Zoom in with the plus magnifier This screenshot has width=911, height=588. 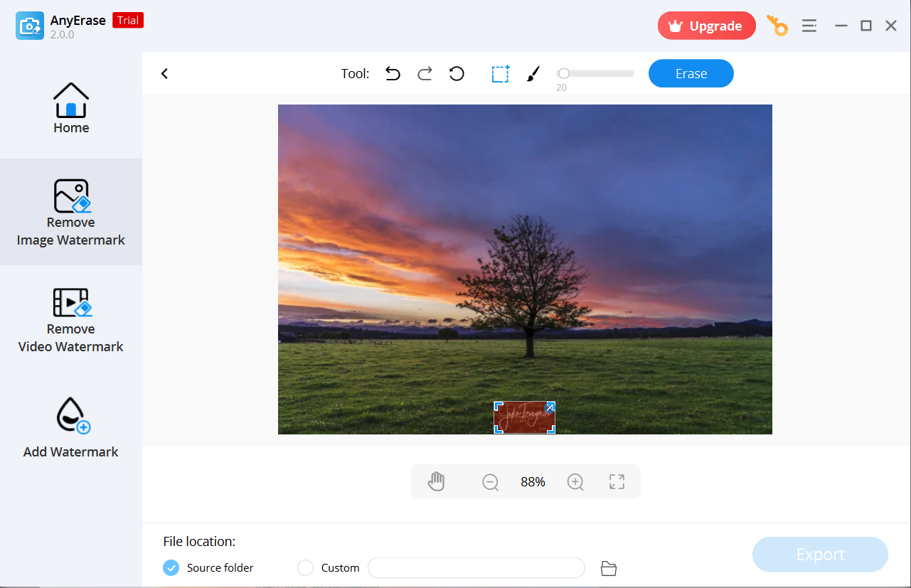[575, 482]
